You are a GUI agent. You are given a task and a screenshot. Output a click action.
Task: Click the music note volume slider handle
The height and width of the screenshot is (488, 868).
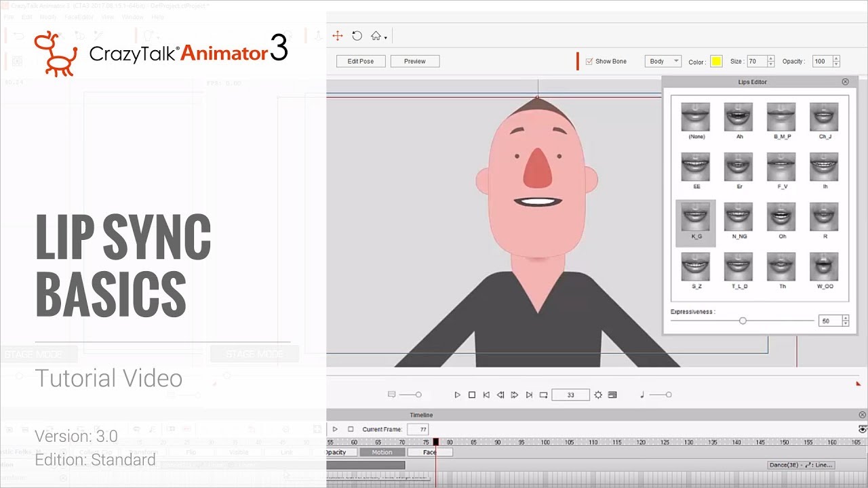[x=669, y=394]
